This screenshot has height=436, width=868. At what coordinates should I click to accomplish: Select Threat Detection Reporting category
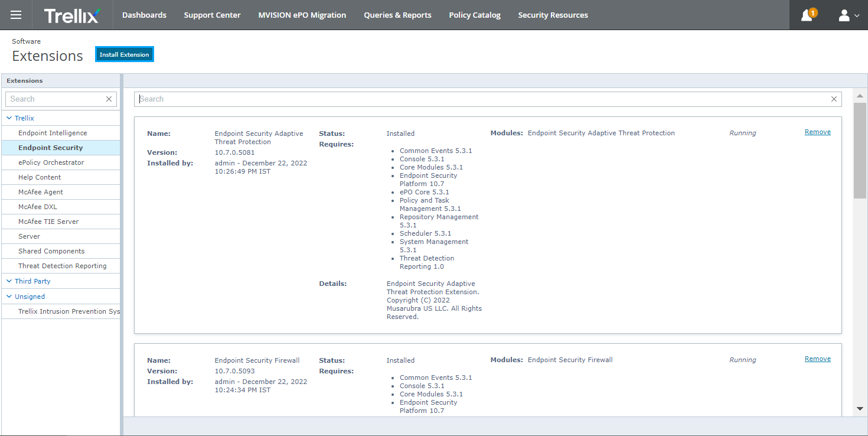point(61,266)
